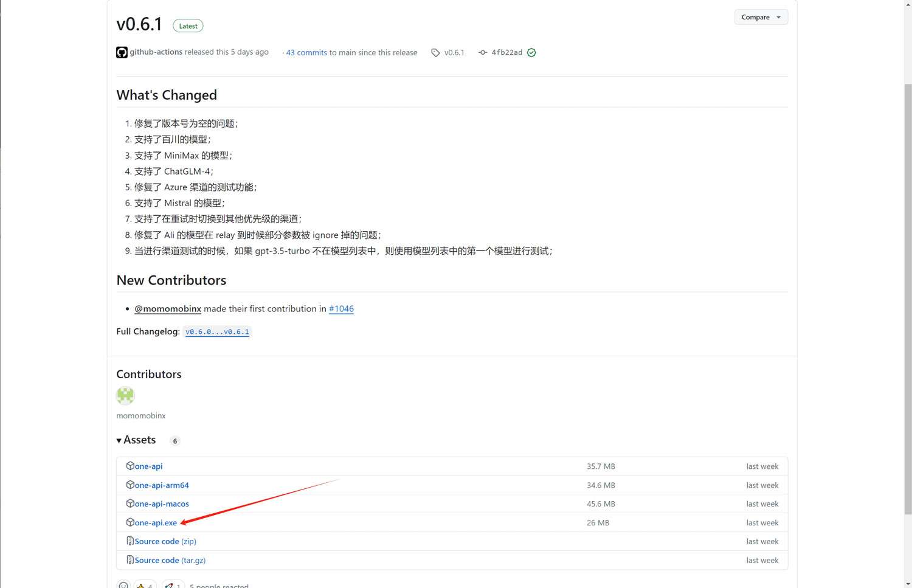
Task: Download the one-api asset
Action: tap(148, 466)
